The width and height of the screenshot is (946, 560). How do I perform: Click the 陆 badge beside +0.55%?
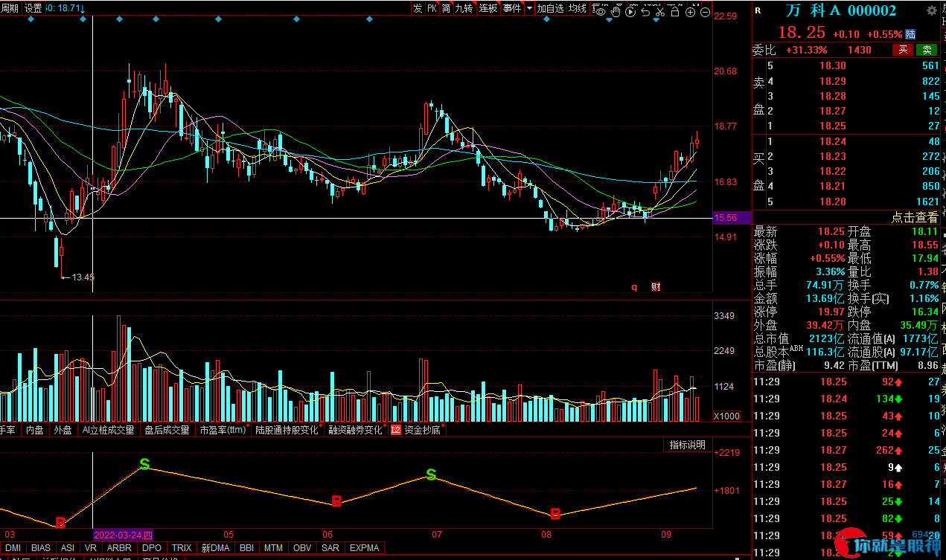point(910,34)
